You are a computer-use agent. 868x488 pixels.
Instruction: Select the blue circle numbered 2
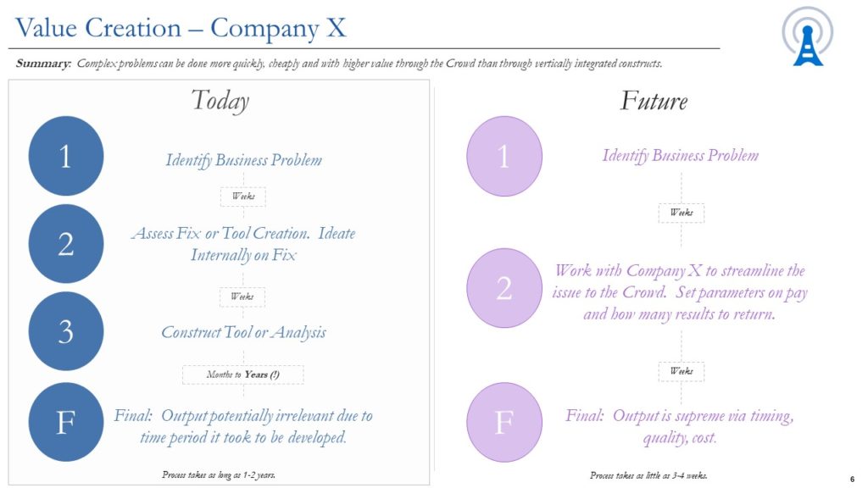point(66,243)
